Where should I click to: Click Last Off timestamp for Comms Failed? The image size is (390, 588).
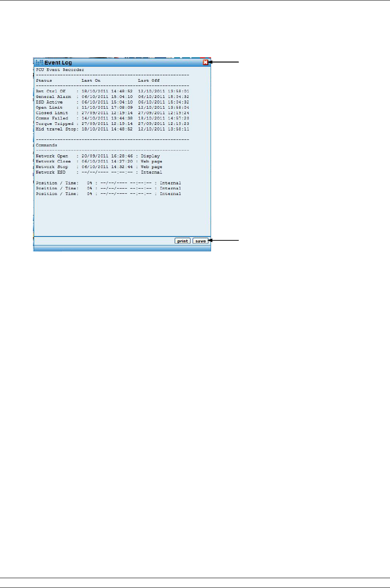pyautogui.click(x=164, y=118)
